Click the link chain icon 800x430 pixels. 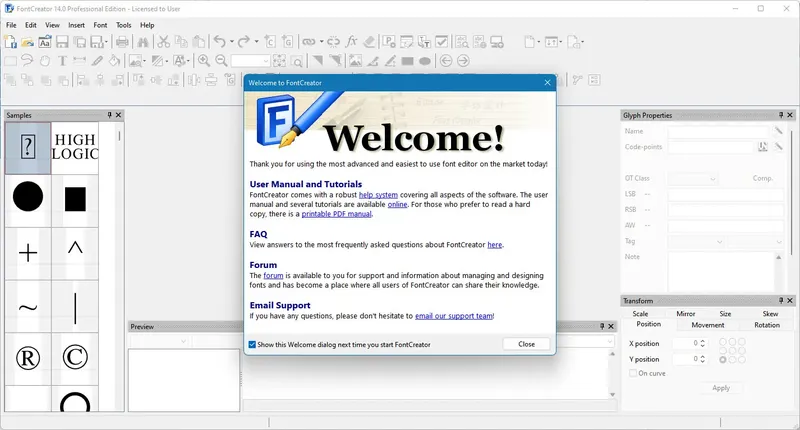coord(309,42)
